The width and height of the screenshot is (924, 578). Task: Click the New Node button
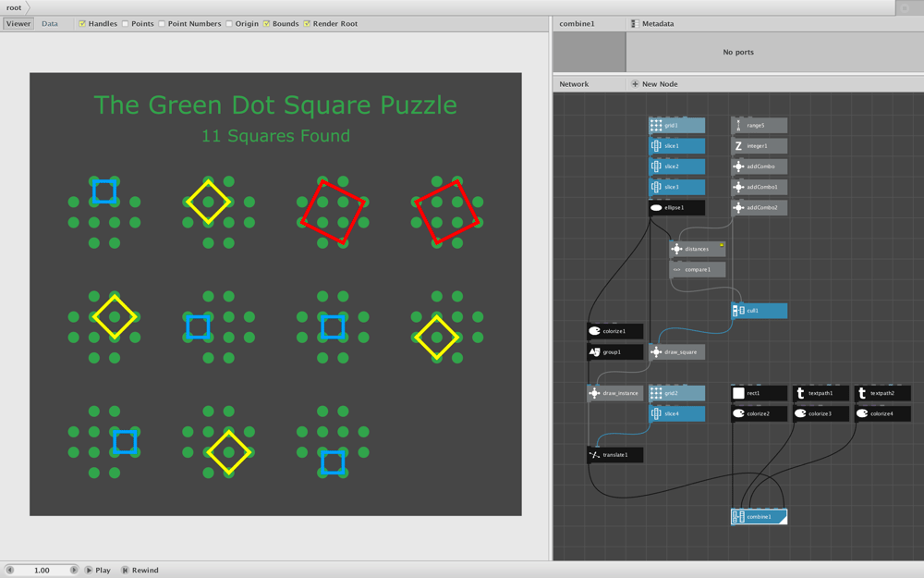(x=654, y=84)
